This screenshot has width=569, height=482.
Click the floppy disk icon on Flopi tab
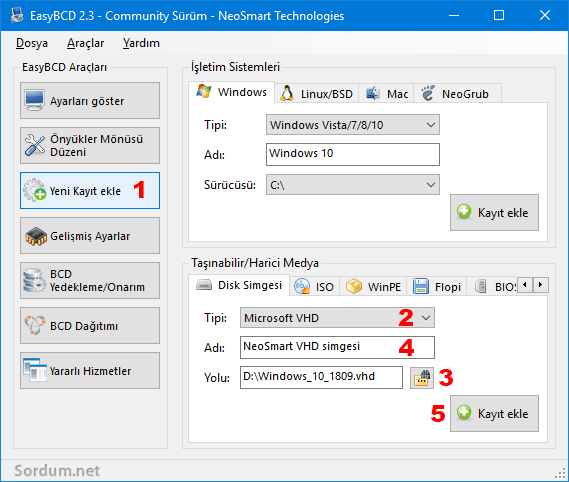tap(421, 286)
